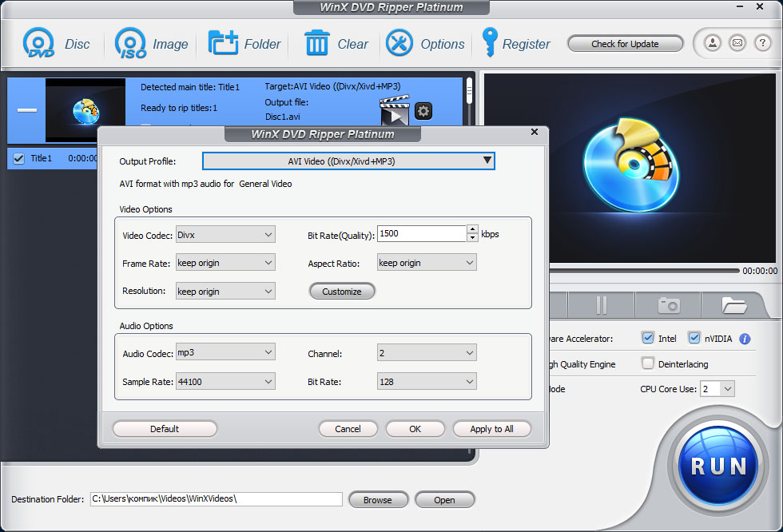
Task: Click the Default button
Action: click(165, 429)
